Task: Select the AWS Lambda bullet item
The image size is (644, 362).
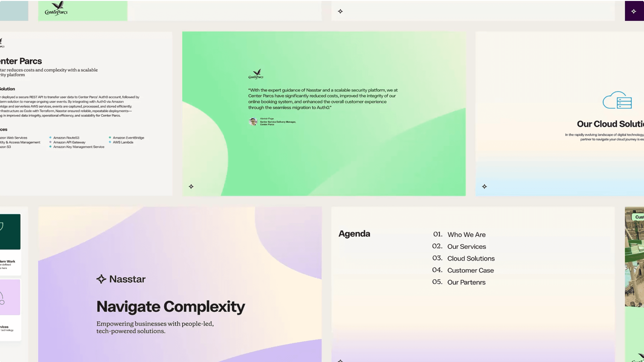Action: pyautogui.click(x=123, y=142)
